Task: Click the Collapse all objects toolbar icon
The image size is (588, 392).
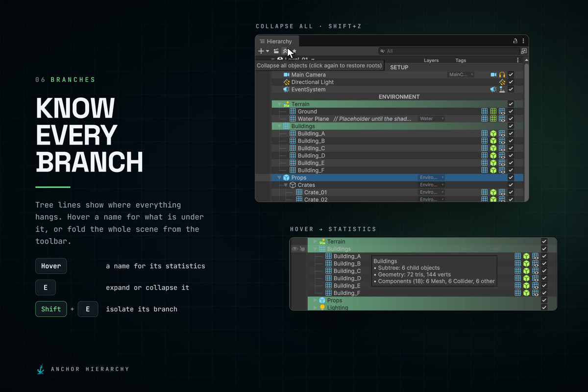Action: (x=285, y=51)
